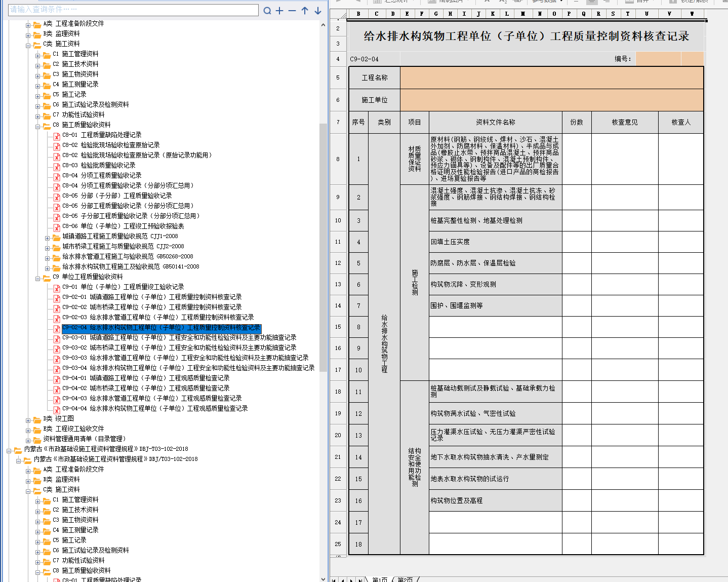
Task: Collapse the C9 单位工程质量验收资料 node
Action: (38, 278)
